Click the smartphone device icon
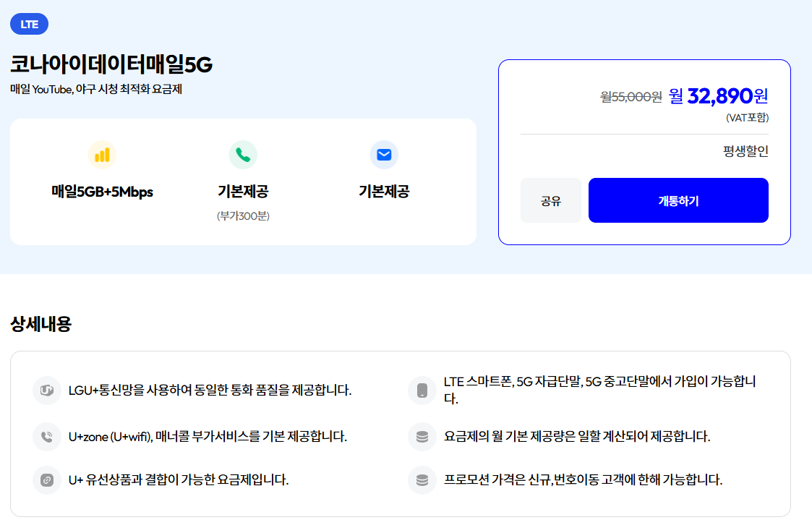The height and width of the screenshot is (525, 812). pyautogui.click(x=422, y=390)
